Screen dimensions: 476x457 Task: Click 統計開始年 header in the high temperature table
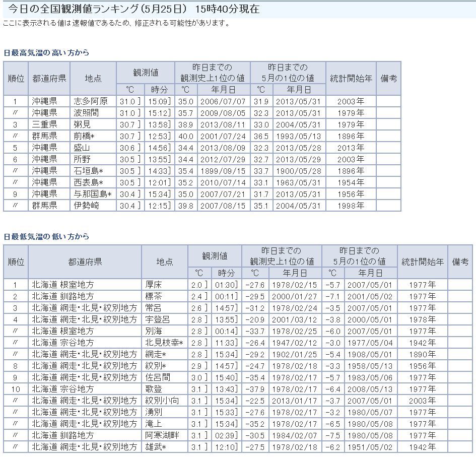(351, 79)
